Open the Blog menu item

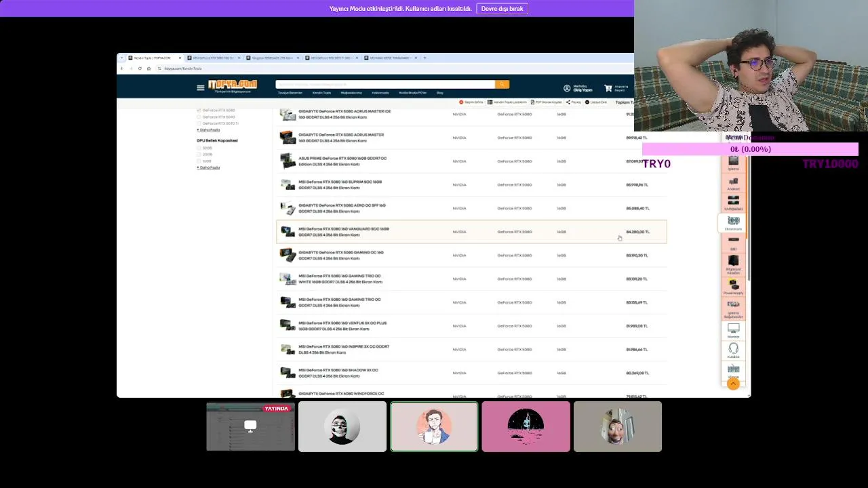click(x=439, y=93)
